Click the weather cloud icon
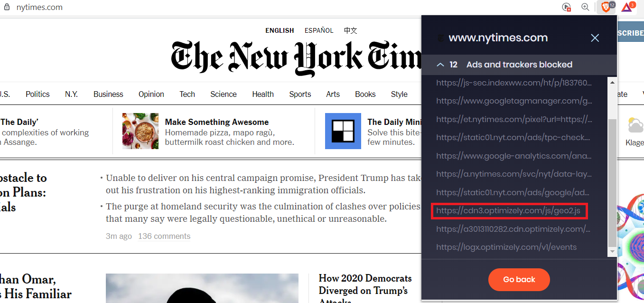The width and height of the screenshot is (644, 303). 635,126
